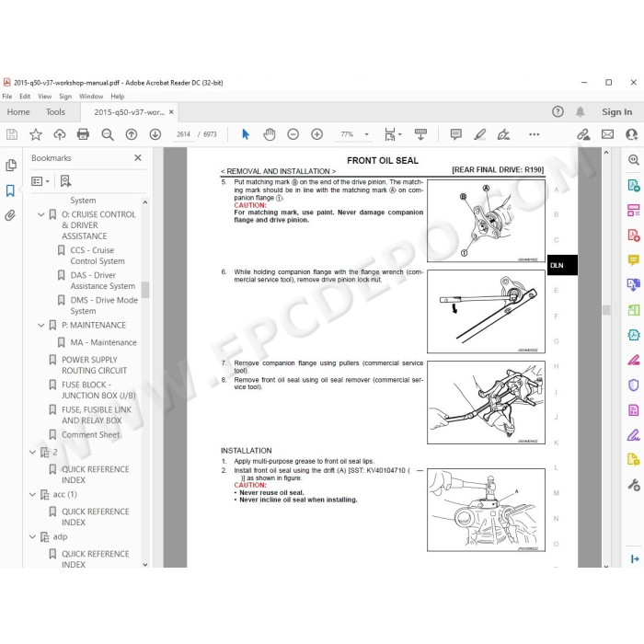Collapse the P: MAINTENANCE bookmark group
644x644 pixels.
[41, 326]
